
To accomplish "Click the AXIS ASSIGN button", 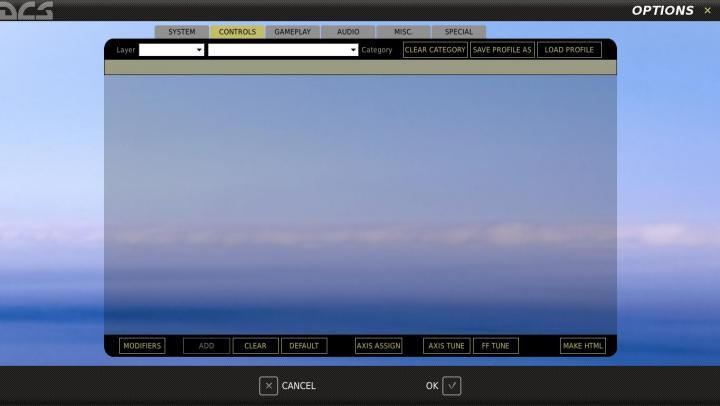I will click(378, 346).
